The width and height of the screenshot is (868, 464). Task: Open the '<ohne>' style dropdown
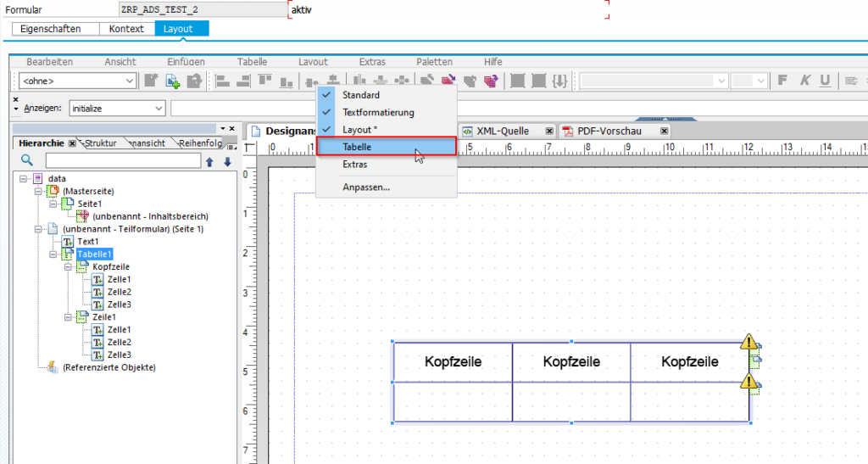point(130,81)
